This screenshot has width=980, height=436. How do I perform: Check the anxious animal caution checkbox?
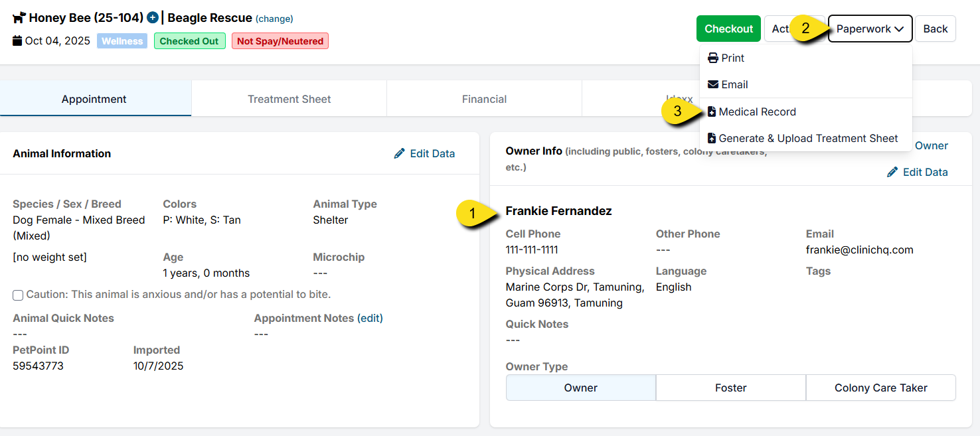(x=18, y=295)
